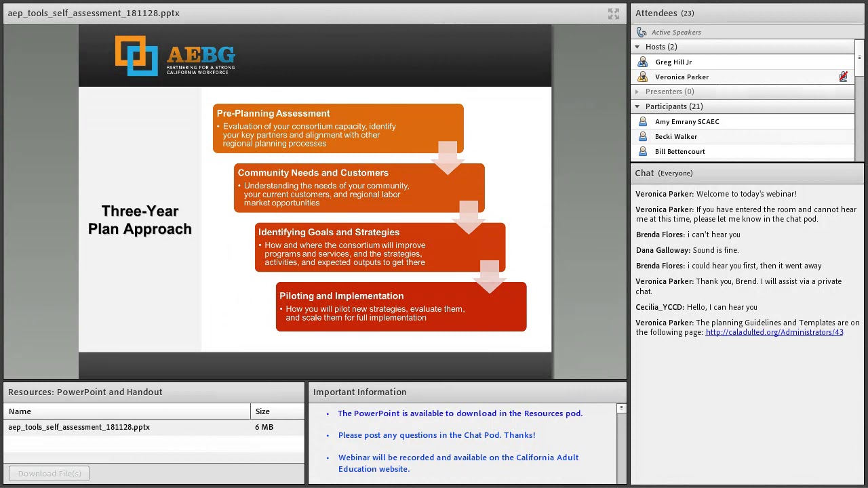868x488 pixels.
Task: Click the Attendees (23) pod title
Action: point(665,13)
